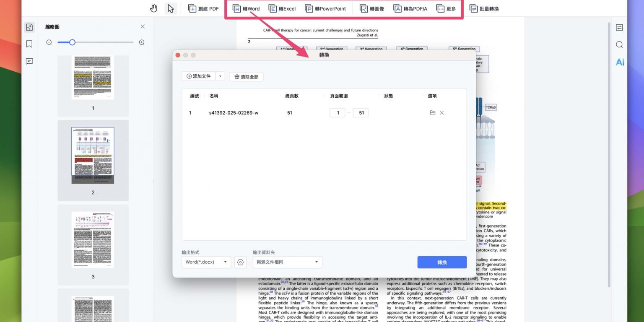Select the arrow cursor tool
The image size is (644, 322).
[x=171, y=8]
